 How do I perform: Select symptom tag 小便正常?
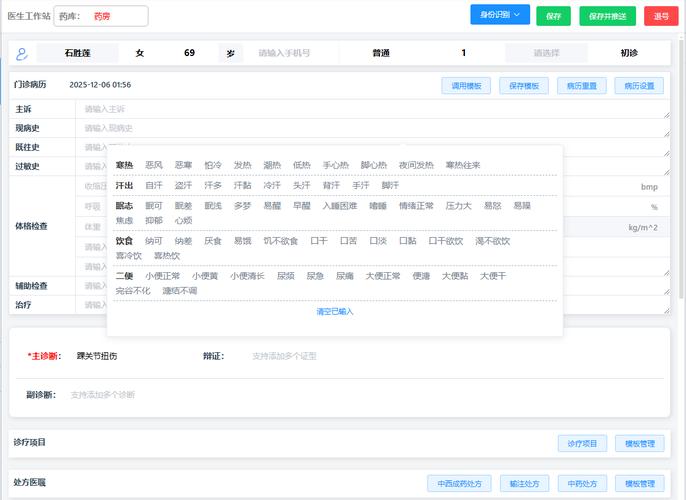coord(162,276)
